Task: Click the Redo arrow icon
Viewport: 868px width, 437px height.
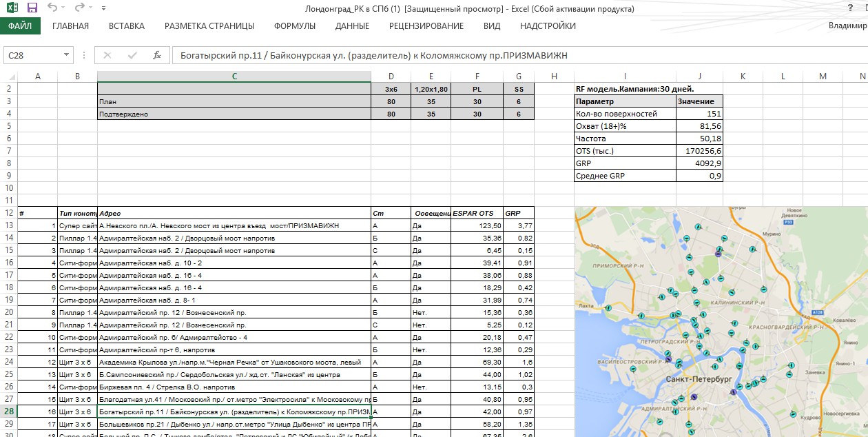Action: [79, 8]
